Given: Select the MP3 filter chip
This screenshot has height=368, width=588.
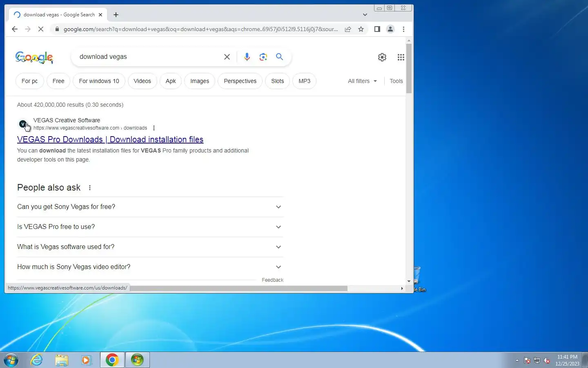Looking at the screenshot, I should click(305, 81).
